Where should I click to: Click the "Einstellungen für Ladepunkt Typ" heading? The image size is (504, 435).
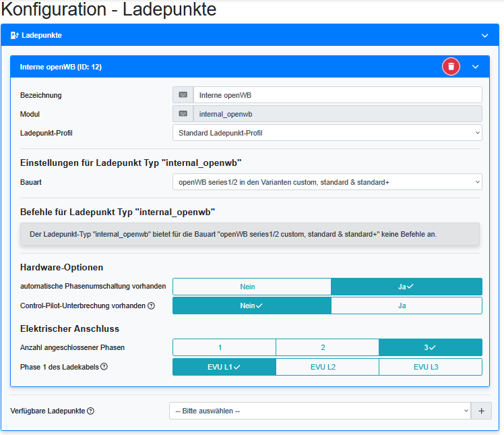pos(131,163)
